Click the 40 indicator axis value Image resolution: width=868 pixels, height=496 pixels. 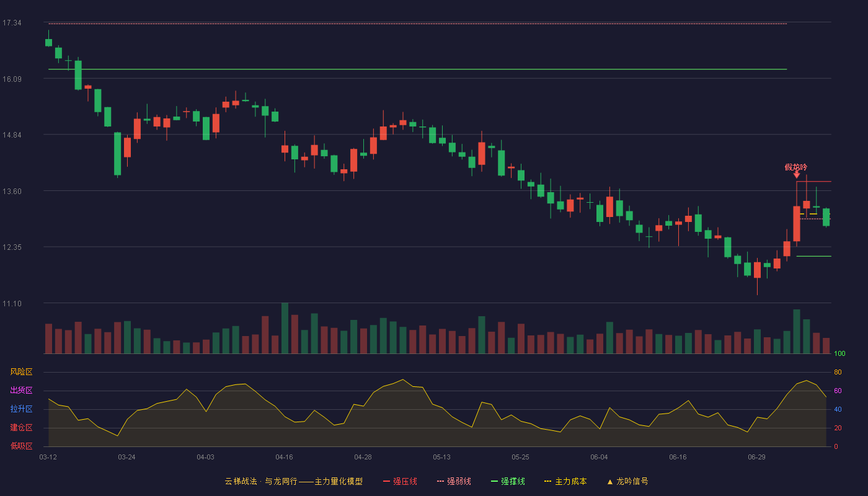[x=838, y=409]
